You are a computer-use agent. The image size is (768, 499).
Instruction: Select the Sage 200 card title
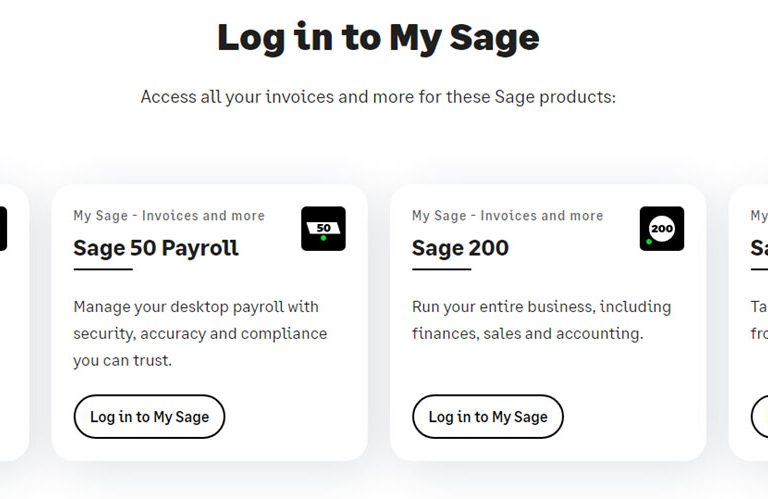point(460,248)
